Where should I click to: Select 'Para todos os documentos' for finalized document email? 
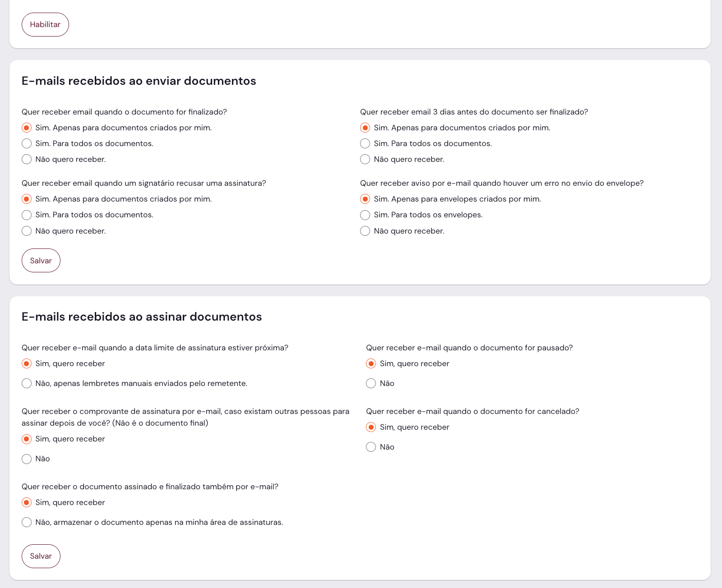coord(27,143)
